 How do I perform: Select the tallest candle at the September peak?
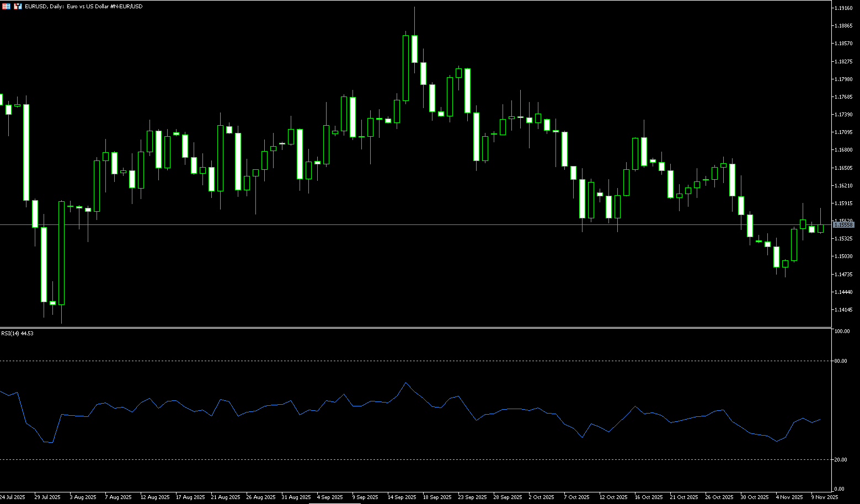406,68
